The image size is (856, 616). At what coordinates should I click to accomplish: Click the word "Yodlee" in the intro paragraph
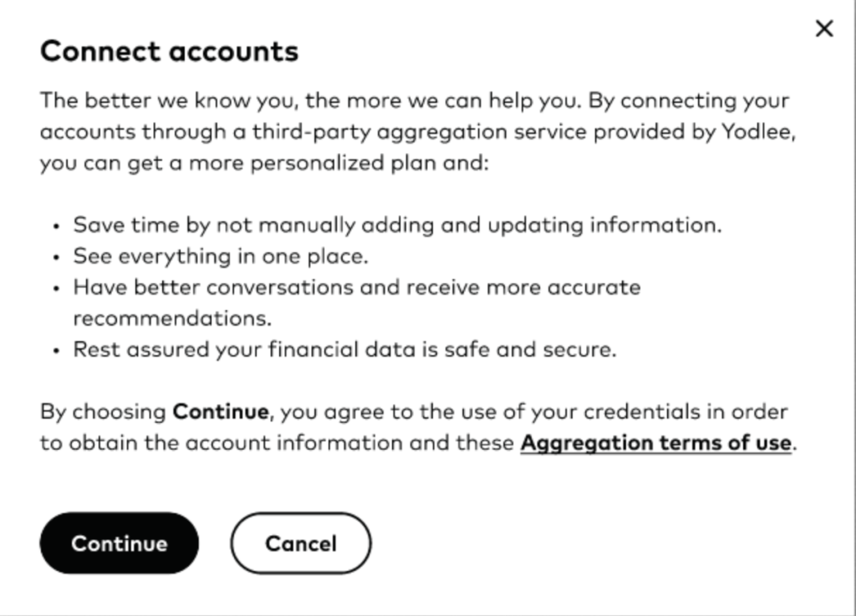[x=755, y=132]
